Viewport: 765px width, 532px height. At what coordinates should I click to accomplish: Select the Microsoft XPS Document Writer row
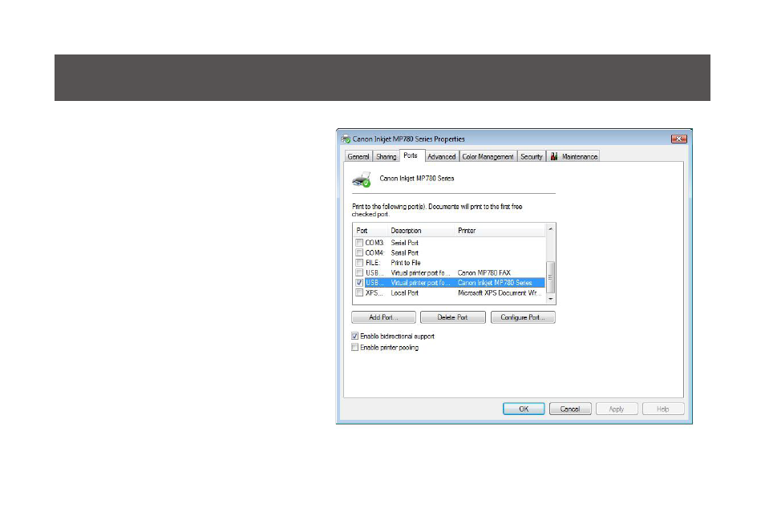[x=449, y=293]
